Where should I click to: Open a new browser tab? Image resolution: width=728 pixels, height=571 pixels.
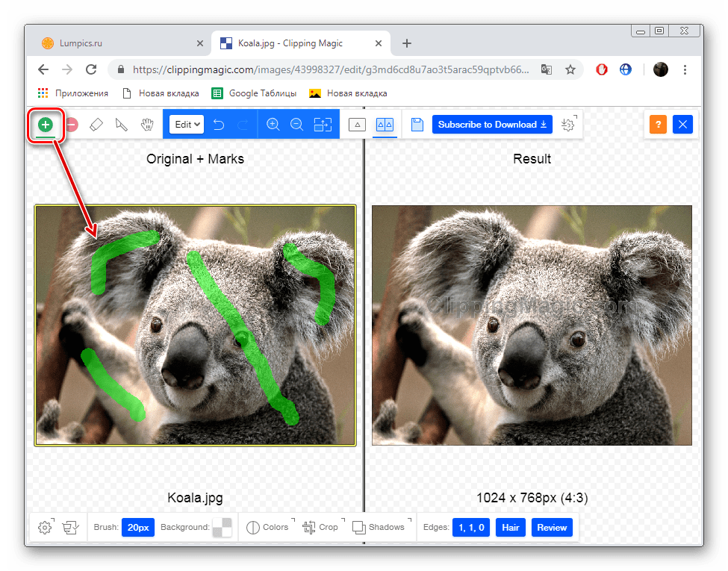coord(407,43)
